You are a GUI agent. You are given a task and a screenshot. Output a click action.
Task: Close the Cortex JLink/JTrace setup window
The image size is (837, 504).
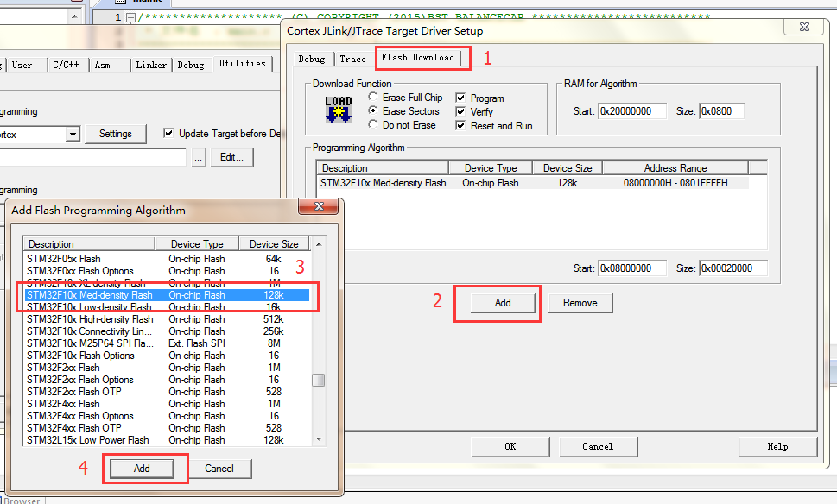(x=804, y=27)
